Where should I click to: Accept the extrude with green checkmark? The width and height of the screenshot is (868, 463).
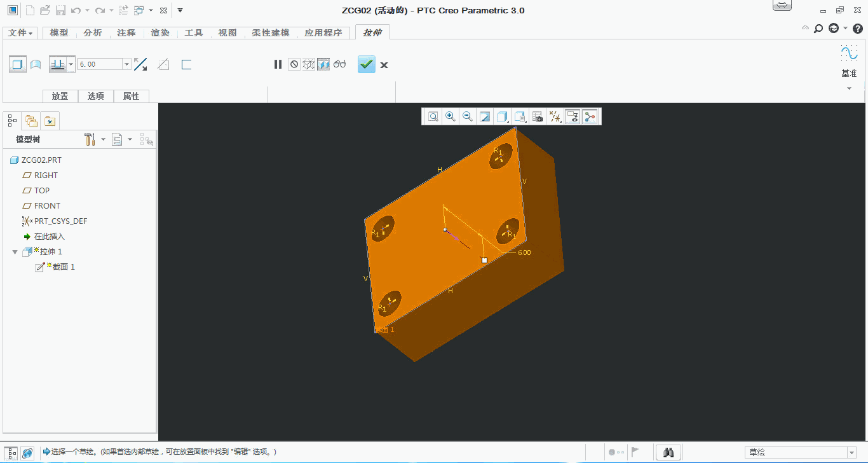click(x=367, y=64)
